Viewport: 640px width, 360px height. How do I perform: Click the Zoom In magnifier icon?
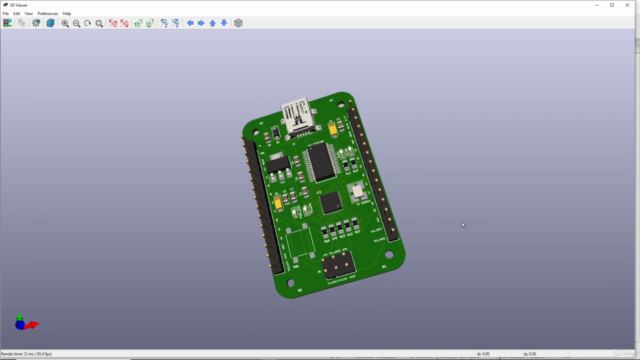[x=65, y=23]
